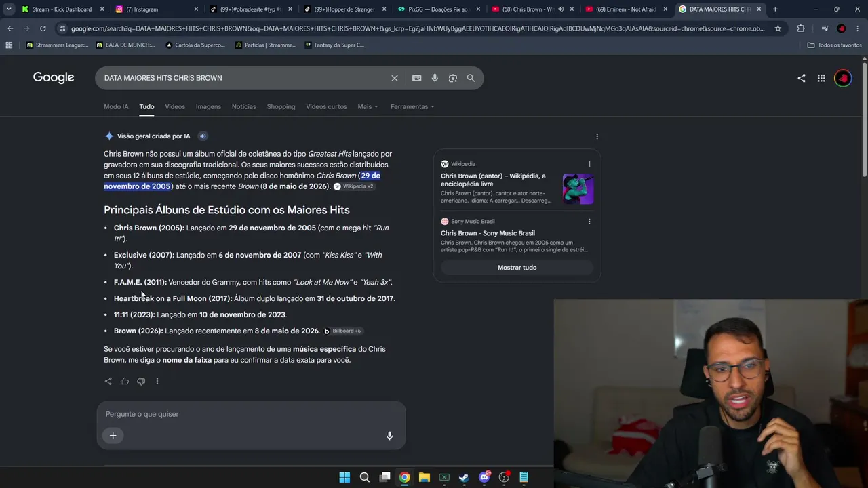Open OBS Studio from the taskbar

[x=504, y=477]
